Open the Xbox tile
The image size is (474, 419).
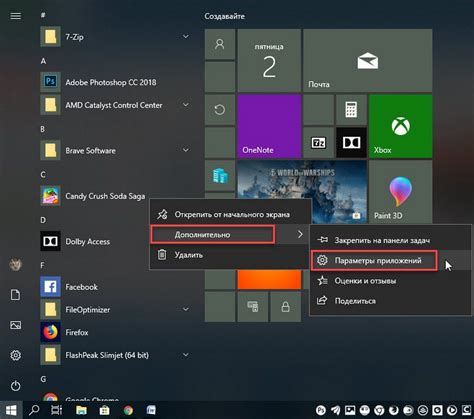coord(401,126)
